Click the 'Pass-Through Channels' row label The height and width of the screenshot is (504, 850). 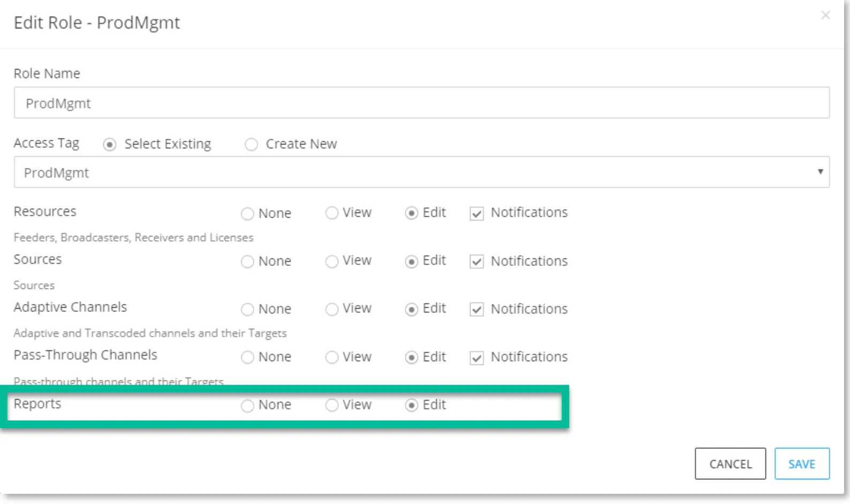(x=86, y=355)
